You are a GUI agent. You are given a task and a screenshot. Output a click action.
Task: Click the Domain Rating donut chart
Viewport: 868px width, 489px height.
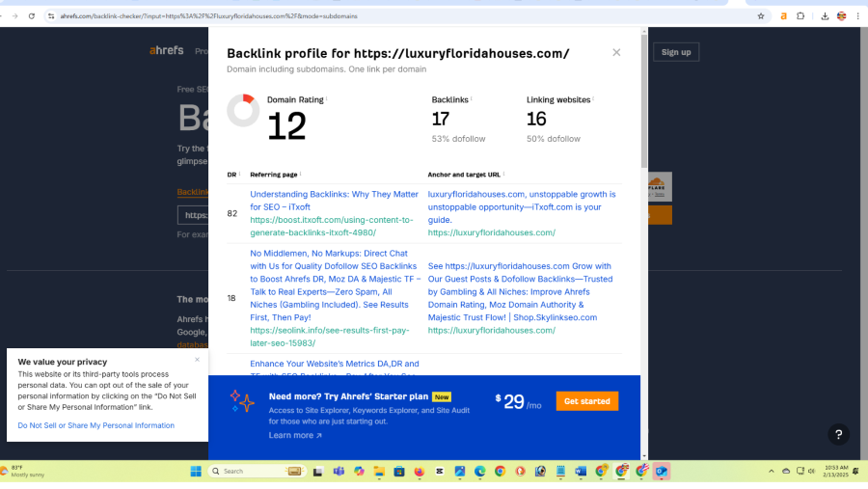click(x=243, y=110)
